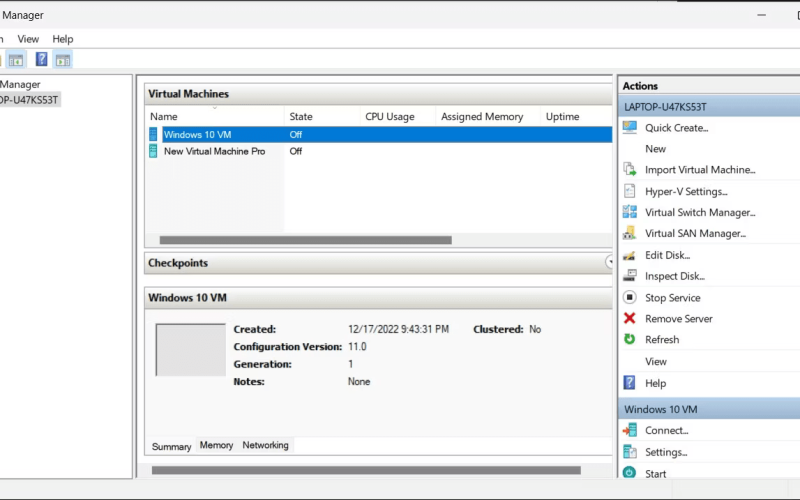This screenshot has width=800, height=500.
Task: Sort by the Assigned Memory column header
Action: click(x=488, y=116)
